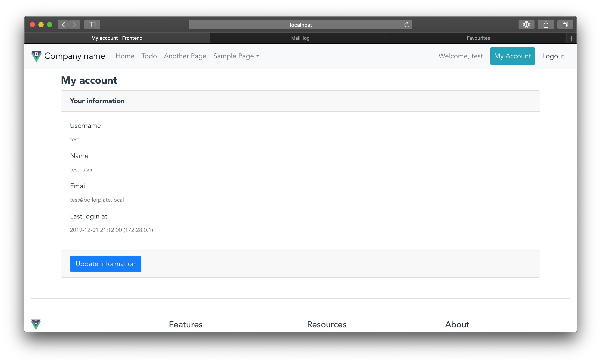Screen dimensions: 601x364
Task: Show all tabs overview icon
Action: pyautogui.click(x=565, y=25)
